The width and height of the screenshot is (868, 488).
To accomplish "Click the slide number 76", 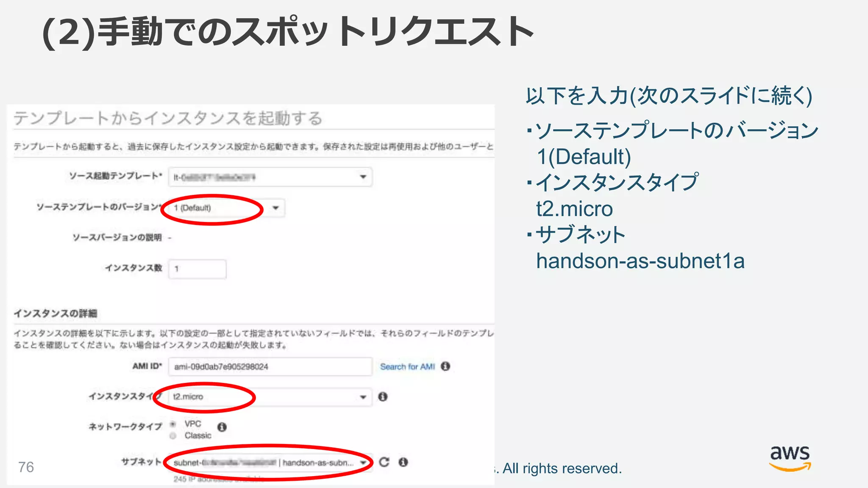I will coord(26,467).
